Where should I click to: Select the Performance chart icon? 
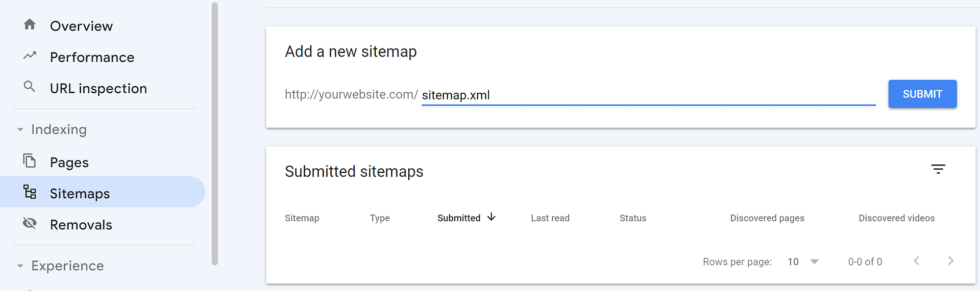coord(29,56)
